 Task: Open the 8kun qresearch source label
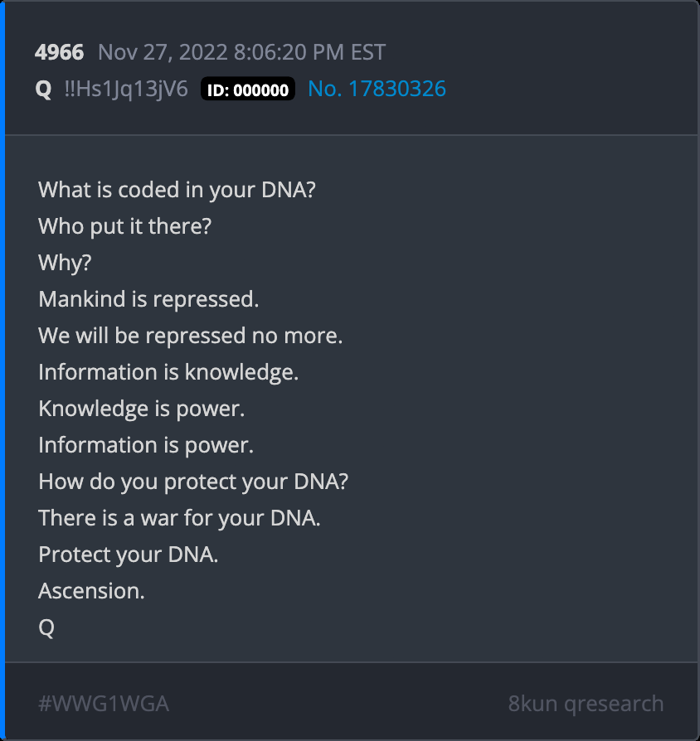[586, 704]
